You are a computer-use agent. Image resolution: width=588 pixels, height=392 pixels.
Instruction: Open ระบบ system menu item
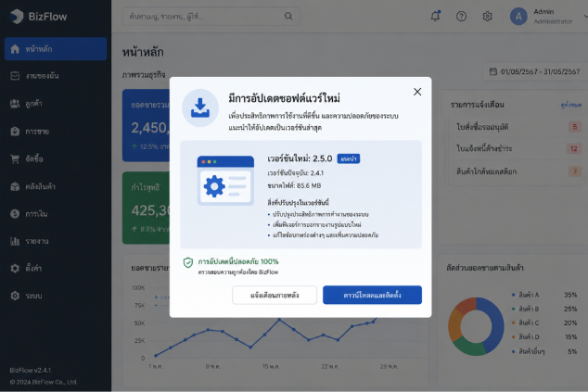[x=56, y=296]
